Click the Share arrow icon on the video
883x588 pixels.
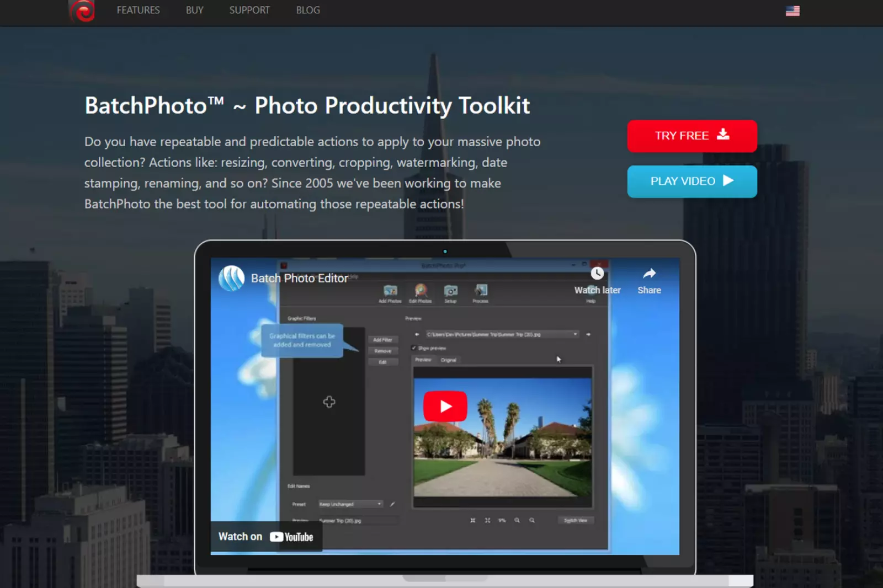click(x=650, y=274)
